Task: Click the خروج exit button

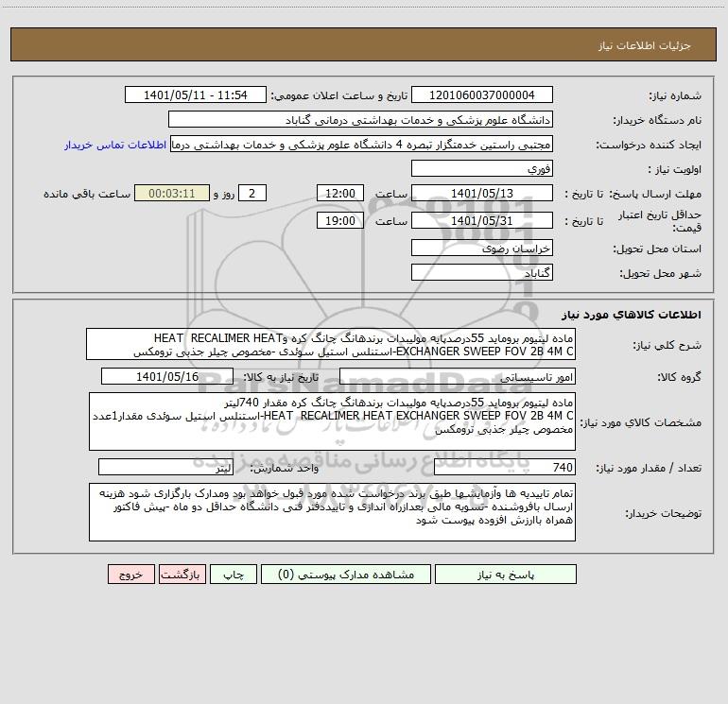Action: click(x=130, y=575)
